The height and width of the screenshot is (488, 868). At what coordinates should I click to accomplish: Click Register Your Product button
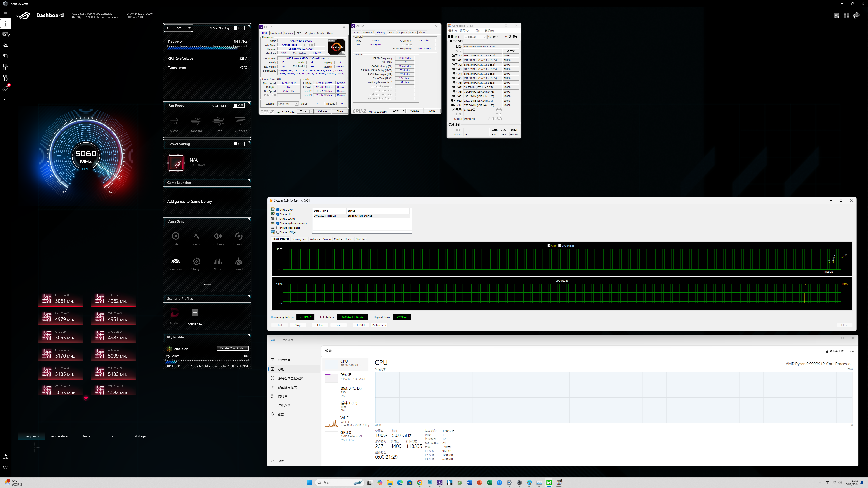point(233,348)
